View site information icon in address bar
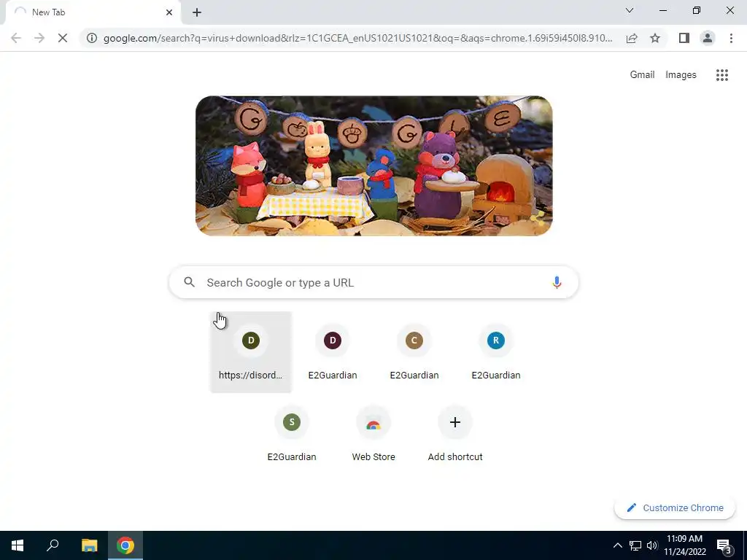The width and height of the screenshot is (747, 560). (92, 38)
